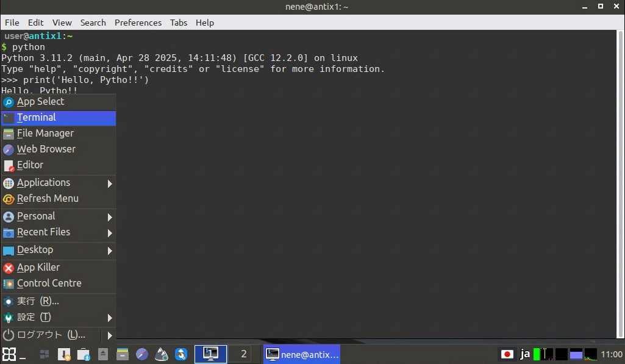Image resolution: width=625 pixels, height=364 pixels.
Task: Expand the Desktop submenu arrow
Action: pyautogui.click(x=110, y=250)
